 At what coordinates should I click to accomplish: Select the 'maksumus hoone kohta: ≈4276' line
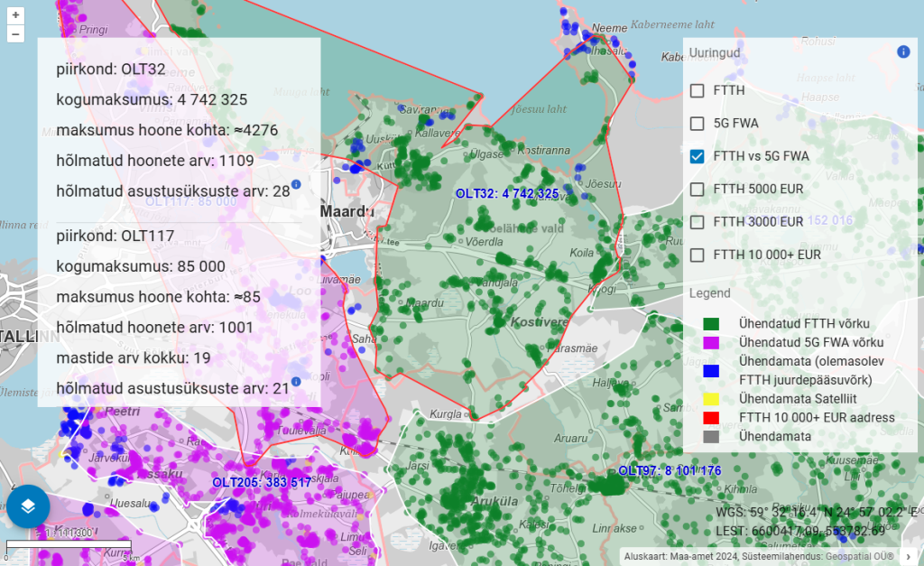click(167, 130)
